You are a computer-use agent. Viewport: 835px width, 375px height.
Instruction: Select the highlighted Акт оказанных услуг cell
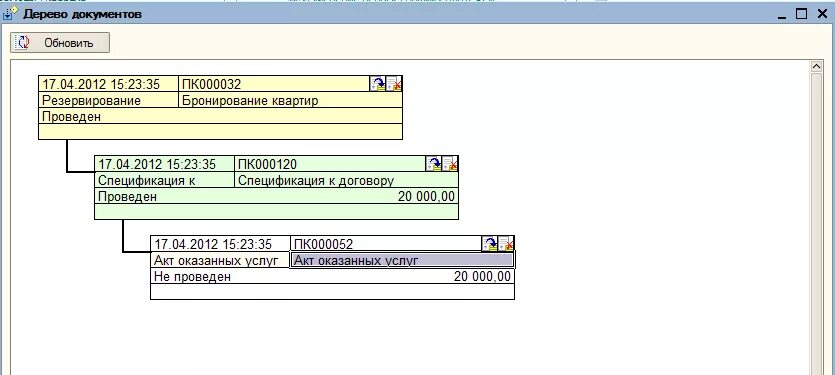tap(402, 260)
